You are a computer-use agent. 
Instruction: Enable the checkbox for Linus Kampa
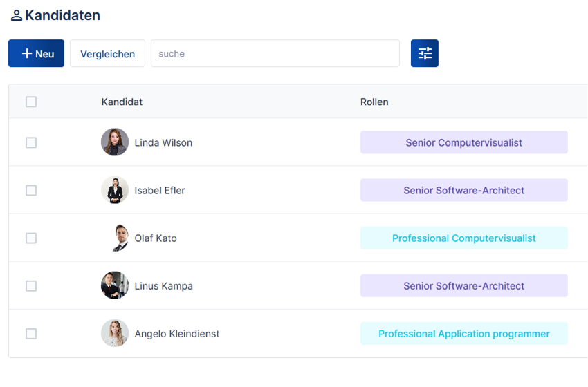point(31,285)
